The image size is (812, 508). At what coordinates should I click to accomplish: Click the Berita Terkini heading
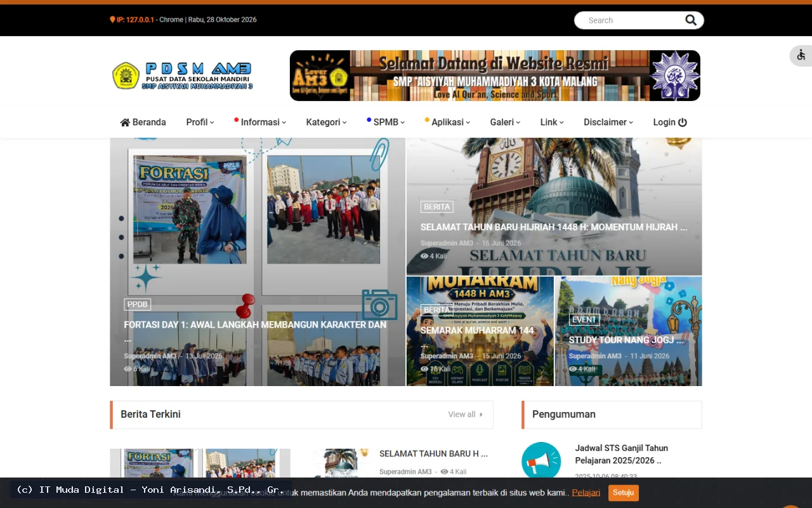(150, 414)
